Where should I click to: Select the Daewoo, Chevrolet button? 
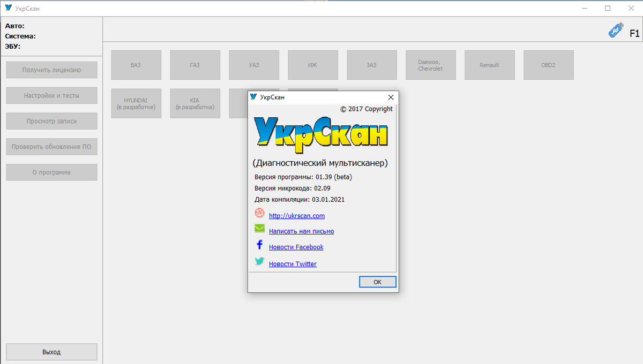coord(431,65)
